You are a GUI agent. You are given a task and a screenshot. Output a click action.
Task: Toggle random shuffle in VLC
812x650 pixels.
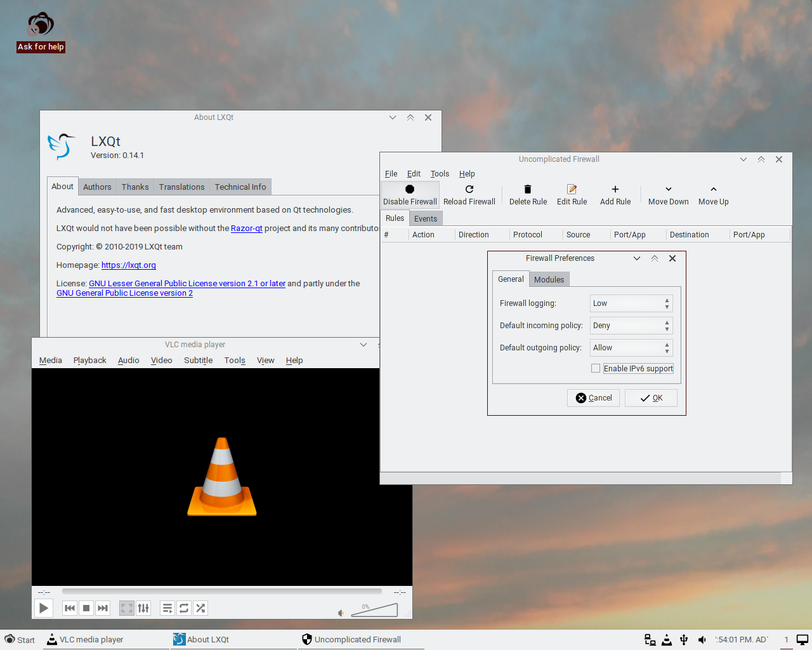tap(200, 608)
